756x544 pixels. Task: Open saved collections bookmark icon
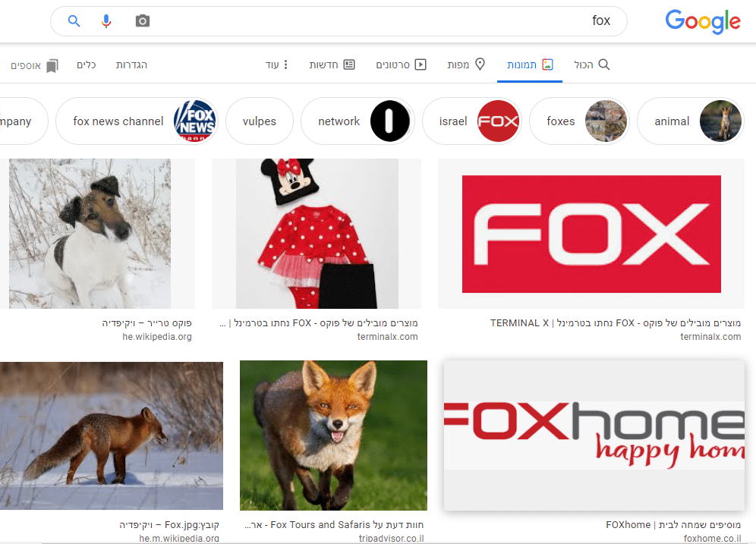(x=52, y=65)
